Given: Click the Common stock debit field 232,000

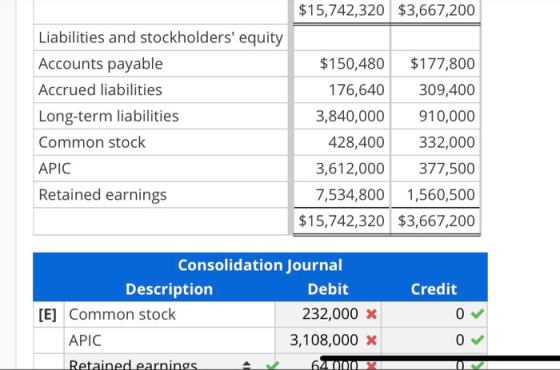Looking at the screenshot, I should (328, 314).
